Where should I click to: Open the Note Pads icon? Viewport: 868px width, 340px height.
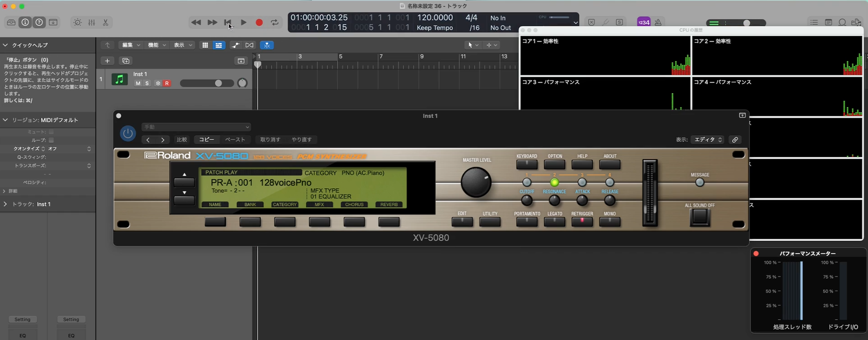point(828,22)
